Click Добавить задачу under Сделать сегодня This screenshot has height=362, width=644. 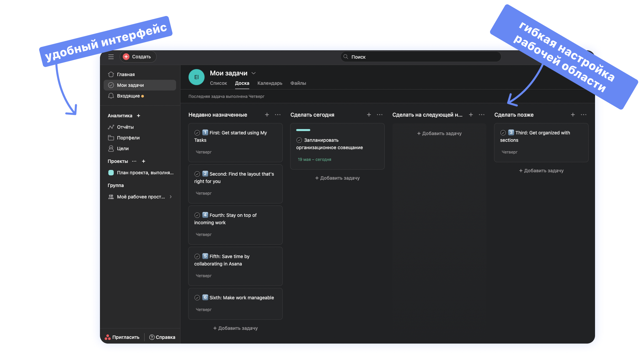tap(337, 178)
